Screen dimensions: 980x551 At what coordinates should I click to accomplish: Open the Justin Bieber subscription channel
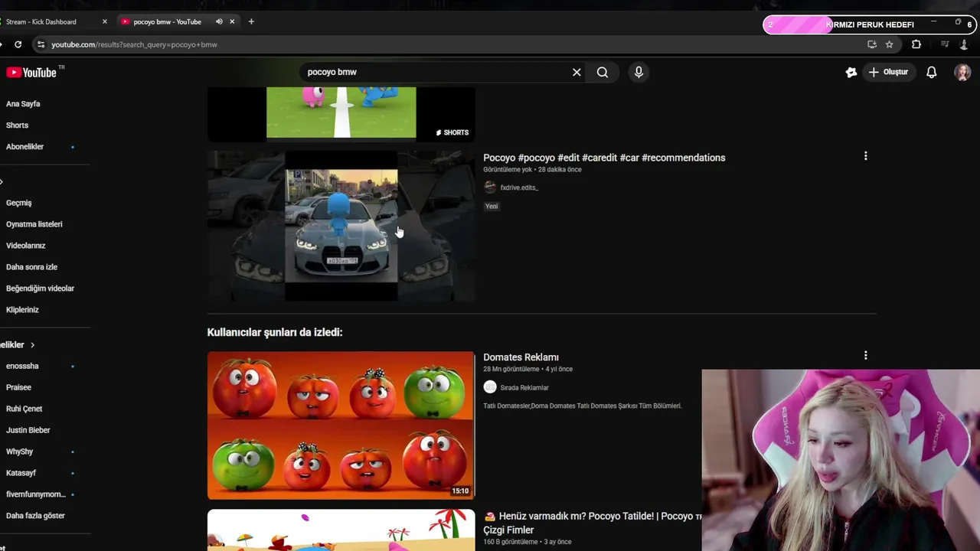click(28, 430)
